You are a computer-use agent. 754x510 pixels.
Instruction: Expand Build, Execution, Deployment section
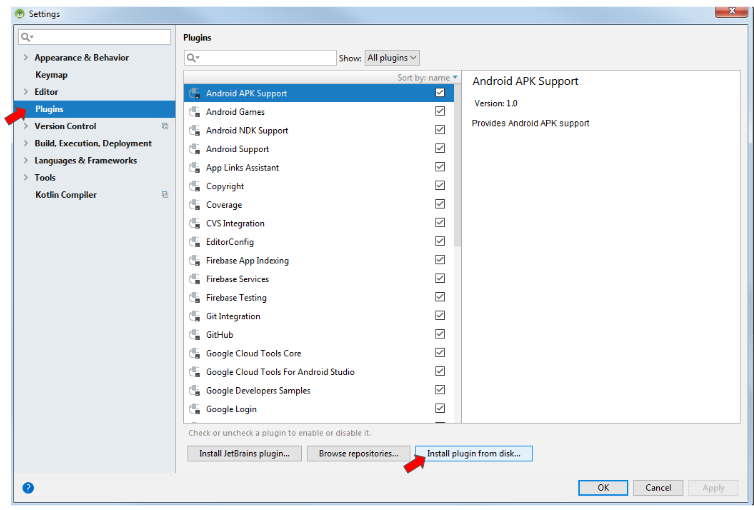(x=25, y=143)
